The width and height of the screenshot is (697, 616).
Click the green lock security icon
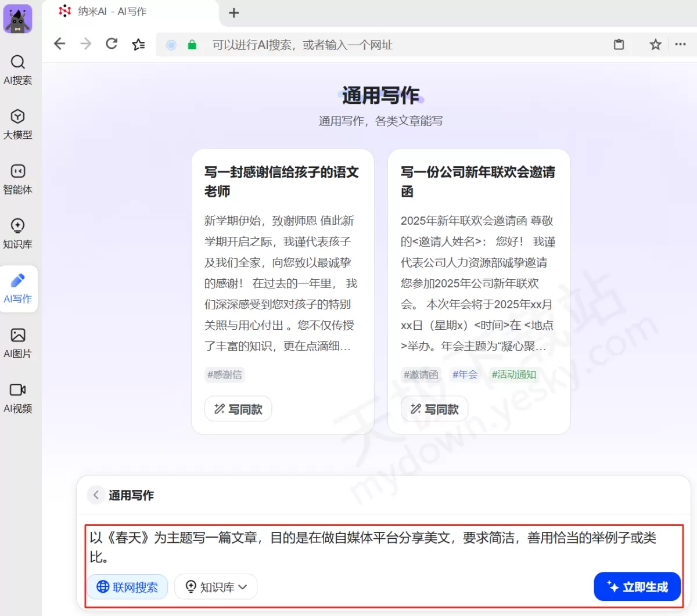coord(192,45)
